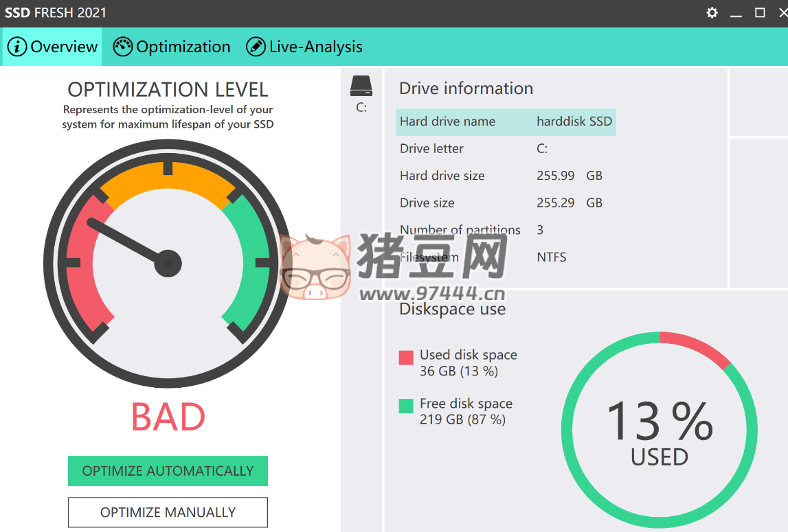Click the red Used disk space swatch
This screenshot has height=532, width=788.
(x=406, y=357)
